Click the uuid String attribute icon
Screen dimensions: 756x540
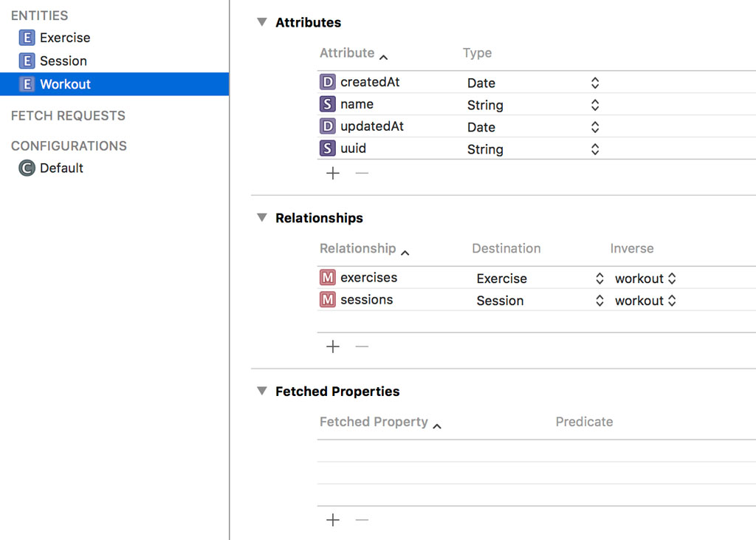pos(327,148)
